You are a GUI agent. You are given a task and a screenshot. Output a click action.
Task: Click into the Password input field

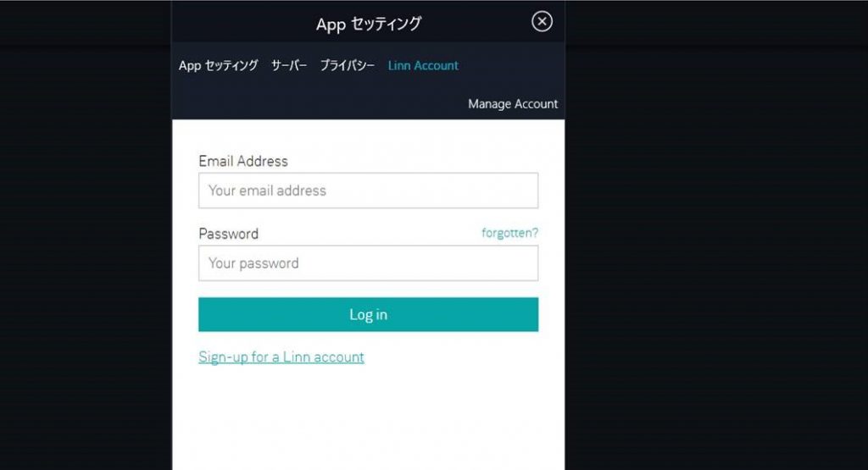tap(368, 263)
